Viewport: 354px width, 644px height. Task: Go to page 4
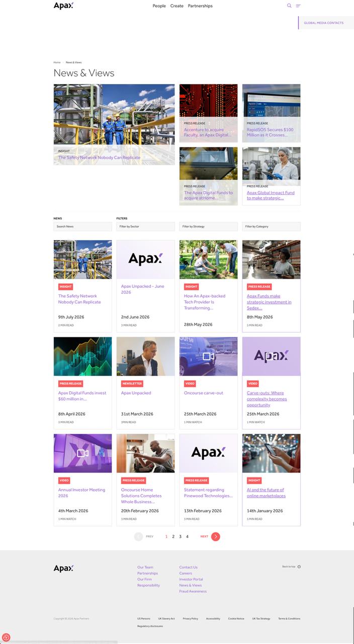click(187, 536)
